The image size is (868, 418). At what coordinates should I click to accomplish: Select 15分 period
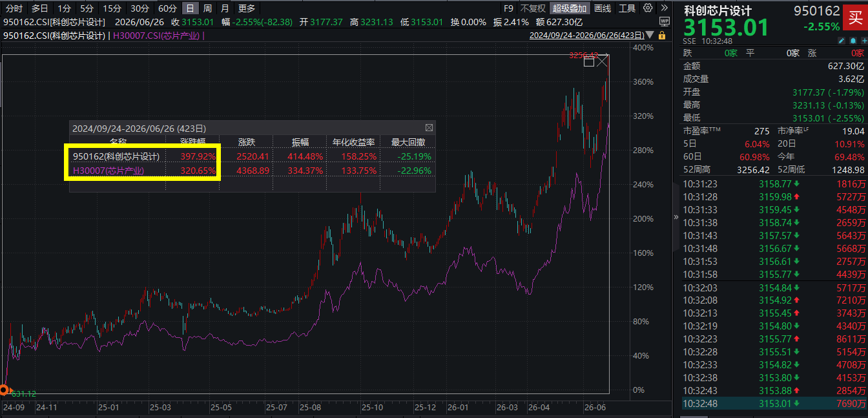[x=112, y=8]
